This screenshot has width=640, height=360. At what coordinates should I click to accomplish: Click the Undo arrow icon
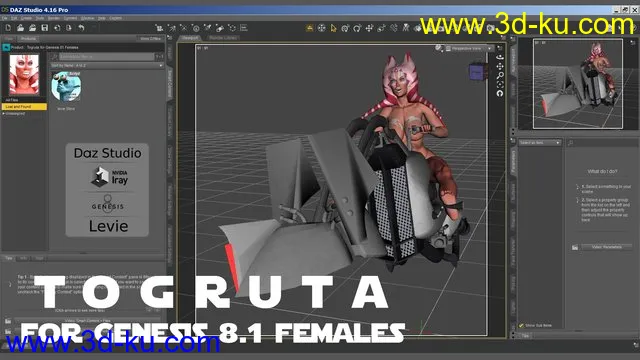pos(82,28)
